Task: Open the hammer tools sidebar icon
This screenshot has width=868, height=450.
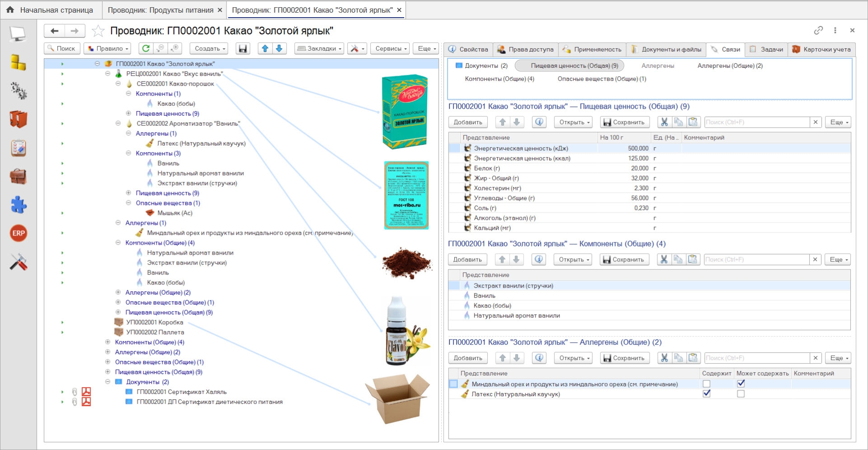Action: coord(18,262)
